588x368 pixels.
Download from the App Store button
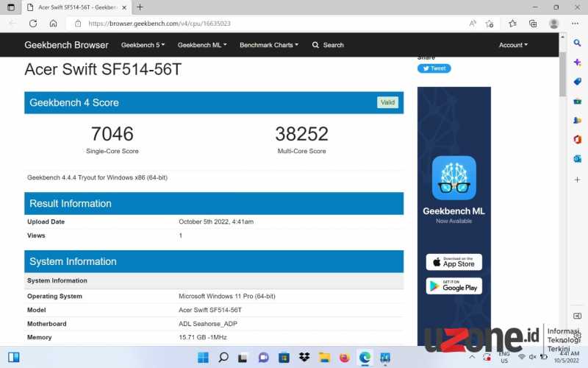coord(453,262)
